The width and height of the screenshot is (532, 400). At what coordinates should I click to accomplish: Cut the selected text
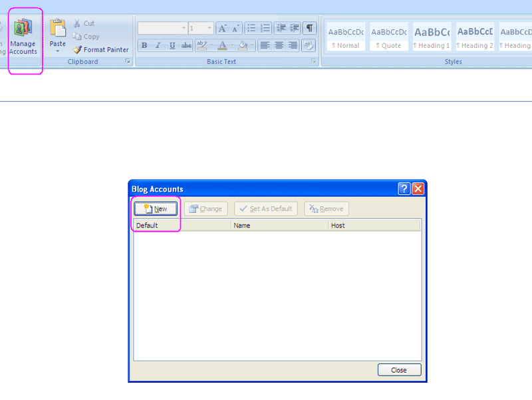(x=84, y=23)
